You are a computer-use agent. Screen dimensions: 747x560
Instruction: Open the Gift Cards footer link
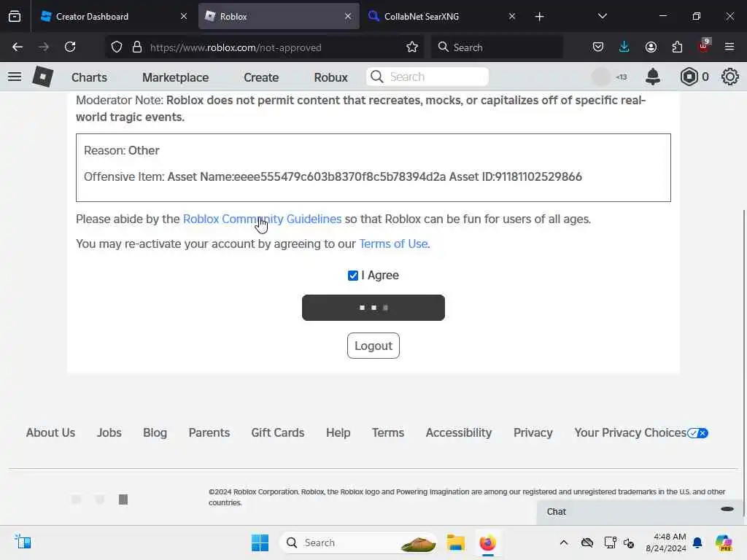(x=278, y=433)
